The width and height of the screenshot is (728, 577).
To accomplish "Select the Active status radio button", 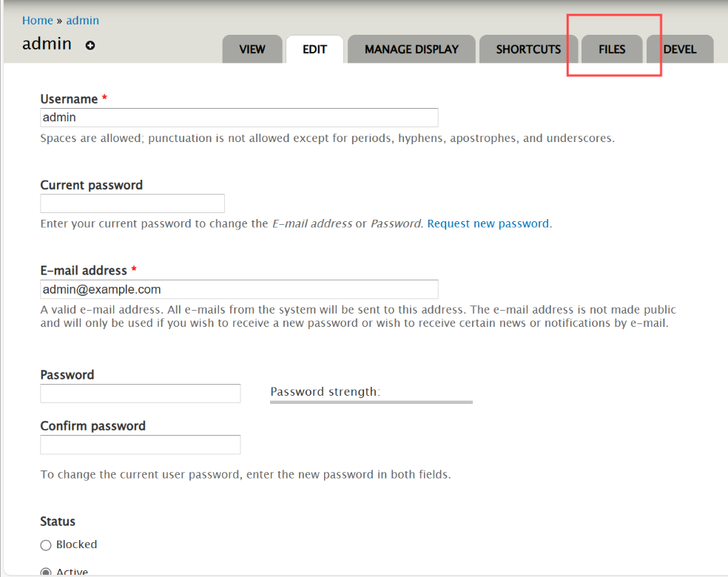I will pos(46,572).
